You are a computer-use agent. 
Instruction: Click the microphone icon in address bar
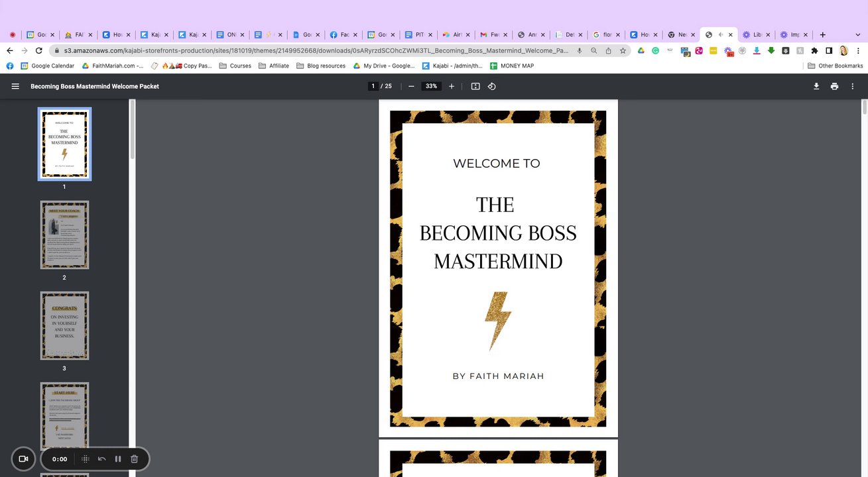click(579, 50)
